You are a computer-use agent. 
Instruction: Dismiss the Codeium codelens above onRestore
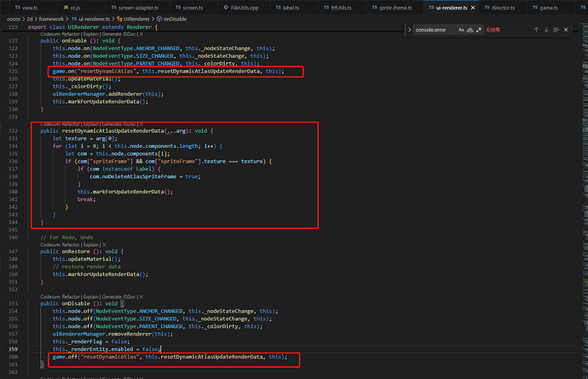[104, 244]
